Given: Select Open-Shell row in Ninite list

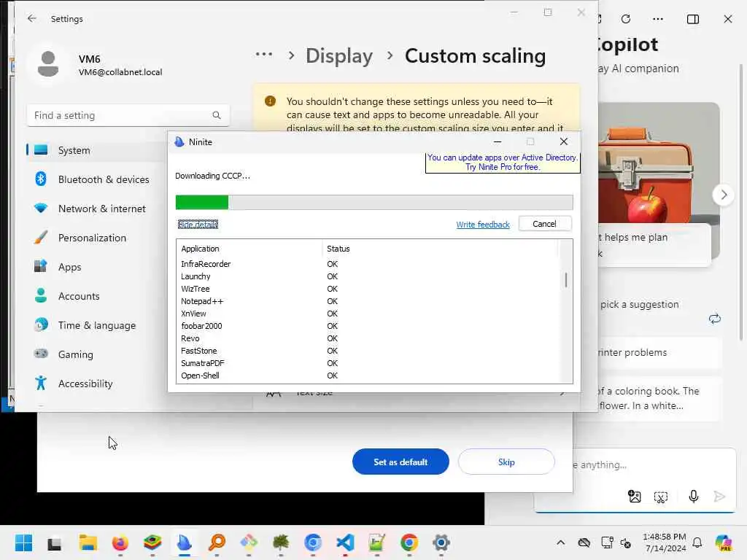Looking at the screenshot, I should [367, 376].
